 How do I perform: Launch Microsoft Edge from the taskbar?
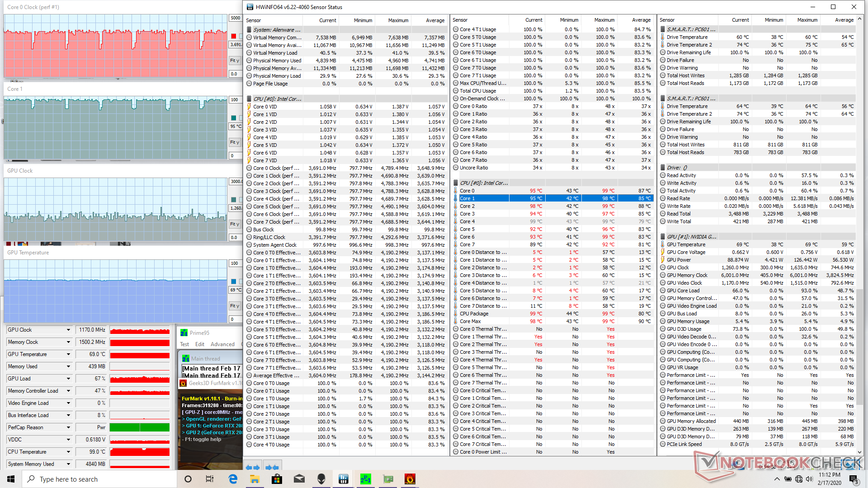(x=233, y=479)
